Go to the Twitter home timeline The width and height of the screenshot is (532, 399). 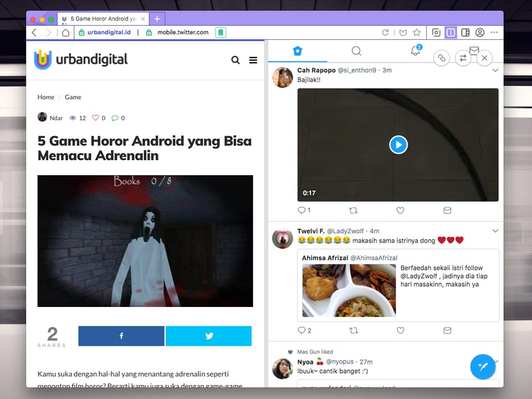point(298,51)
